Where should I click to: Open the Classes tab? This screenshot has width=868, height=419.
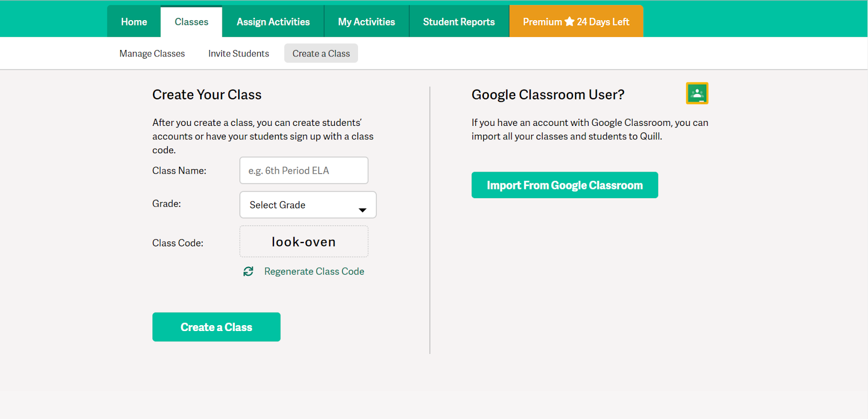pyautogui.click(x=192, y=22)
